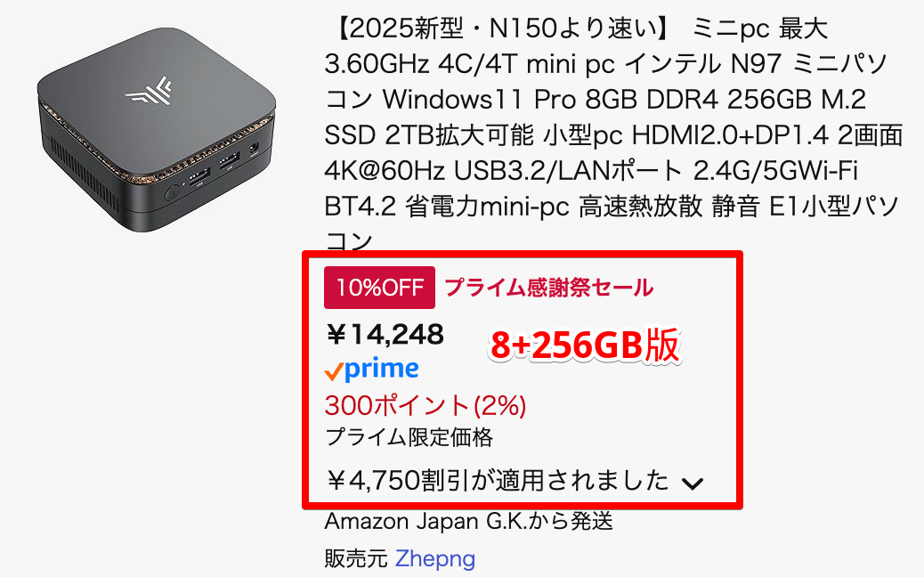924x577 pixels.
Task: Click the right USB port in product image
Action: pos(230,161)
